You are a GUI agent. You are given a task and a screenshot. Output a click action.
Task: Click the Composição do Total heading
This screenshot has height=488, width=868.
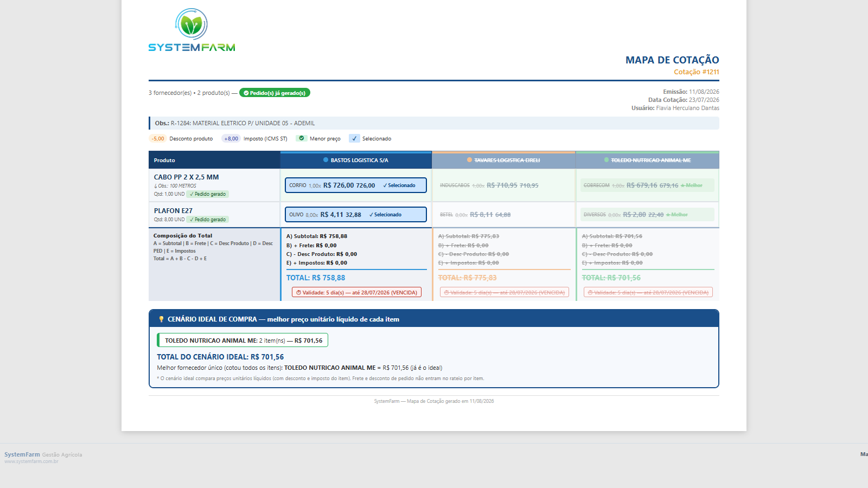click(x=183, y=236)
